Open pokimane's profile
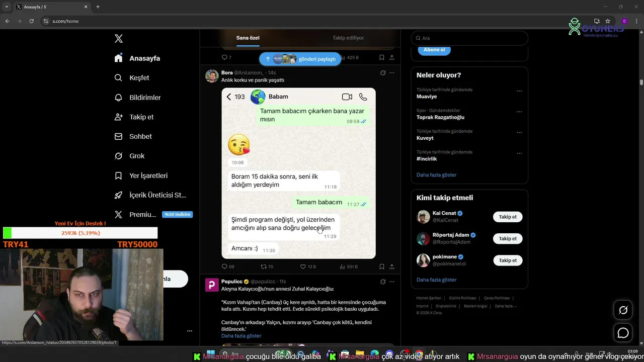Viewport: 644px width, 362px height. 445,257
